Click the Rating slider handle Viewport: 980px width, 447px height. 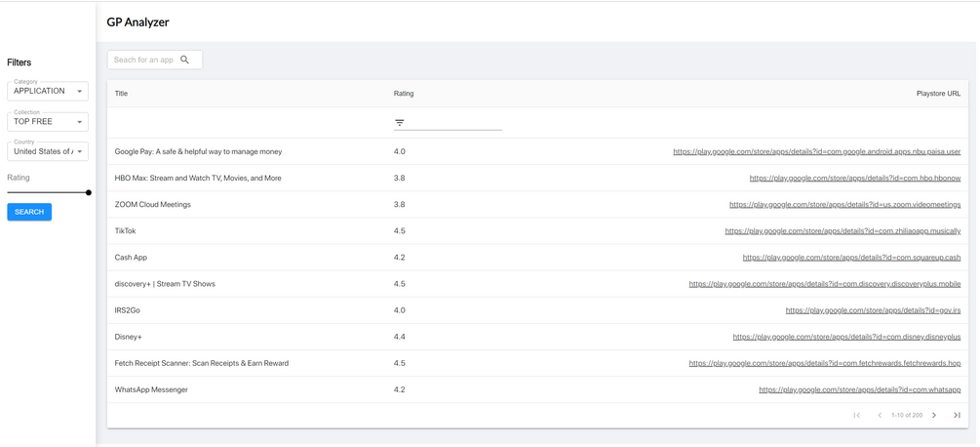(x=89, y=192)
